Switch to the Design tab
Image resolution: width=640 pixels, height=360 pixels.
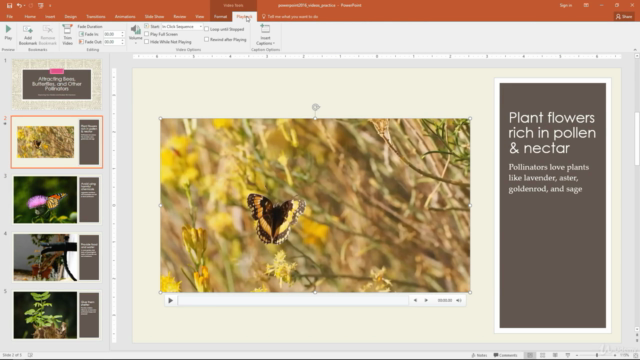70,17
